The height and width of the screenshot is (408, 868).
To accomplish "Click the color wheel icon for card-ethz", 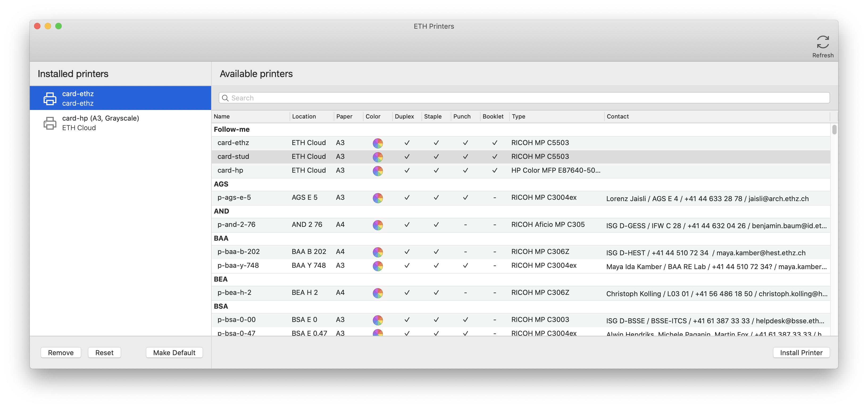I will [378, 143].
